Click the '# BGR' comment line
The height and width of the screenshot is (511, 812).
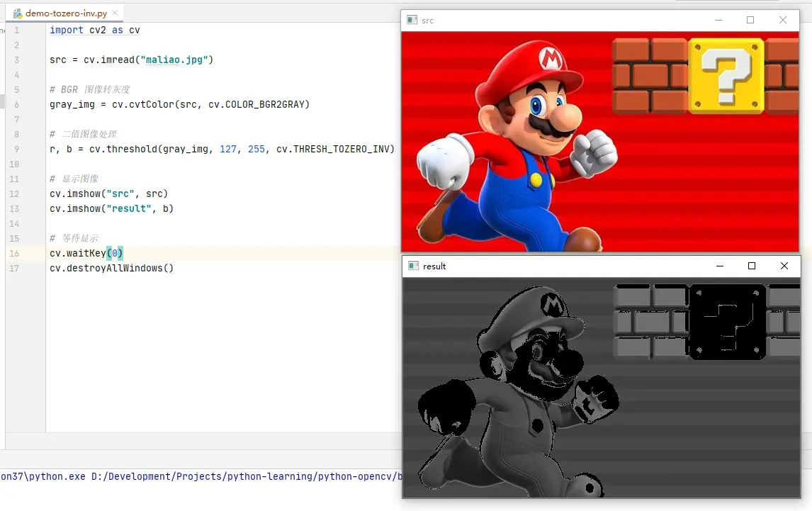(x=90, y=90)
